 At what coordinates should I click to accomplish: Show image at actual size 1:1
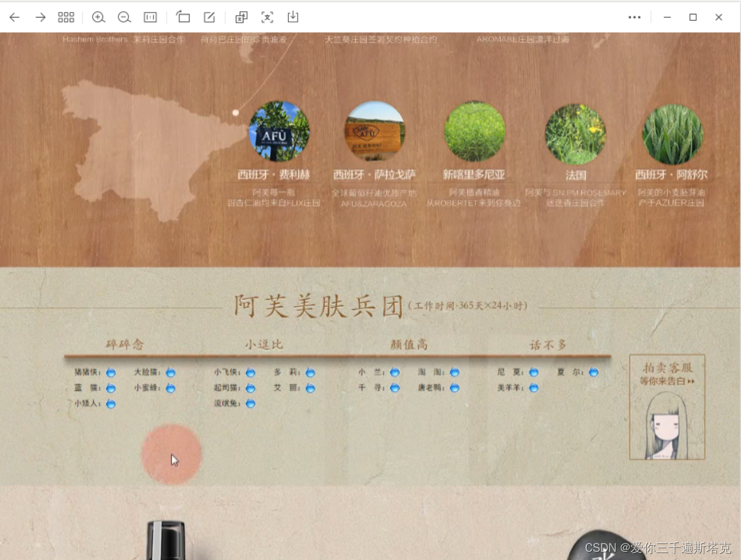click(x=150, y=18)
